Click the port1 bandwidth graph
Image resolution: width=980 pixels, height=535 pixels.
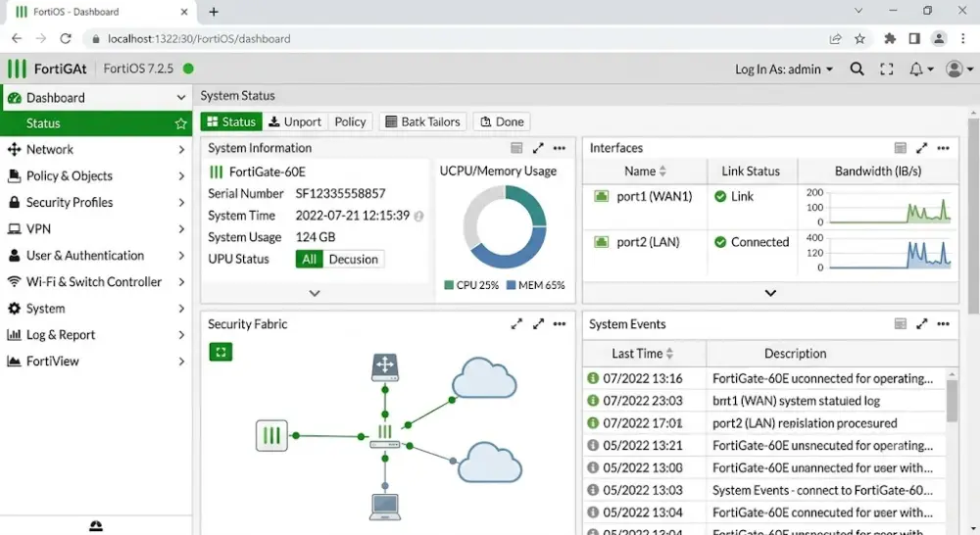coord(890,210)
